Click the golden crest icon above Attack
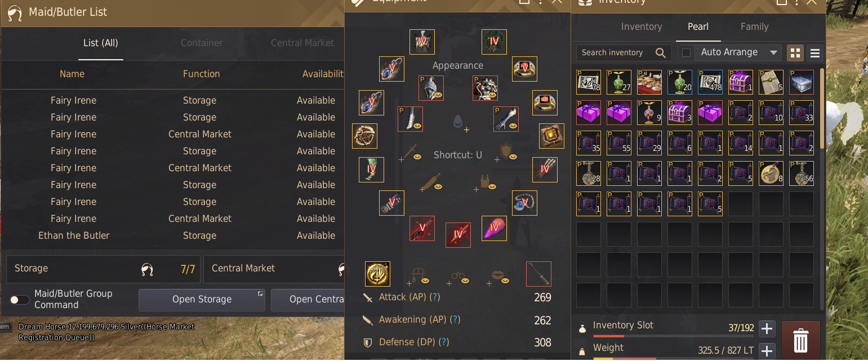Image resolution: width=868 pixels, height=361 pixels. point(377,274)
